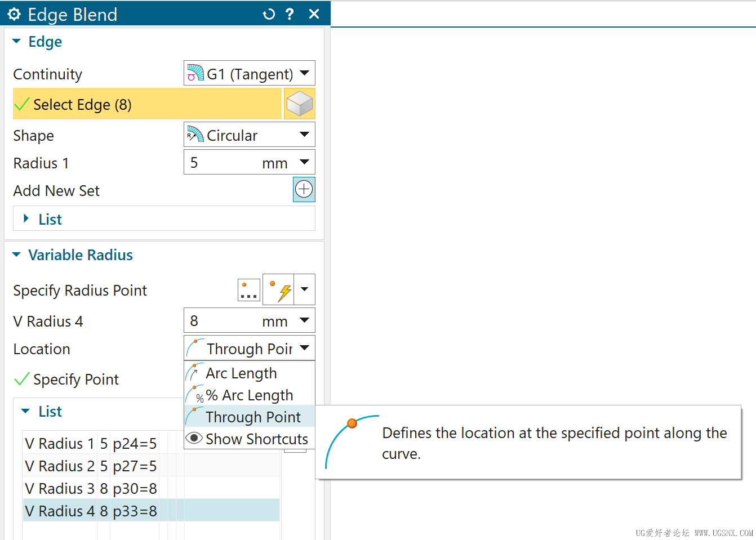Open the Location Through Point dropdown
Viewport: 756px width, 540px height.
[x=250, y=348]
